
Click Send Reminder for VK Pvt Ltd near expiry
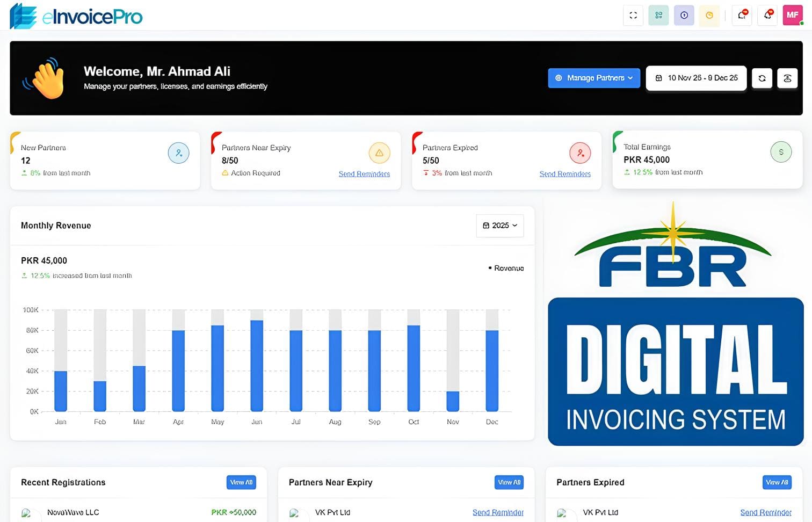(x=498, y=513)
